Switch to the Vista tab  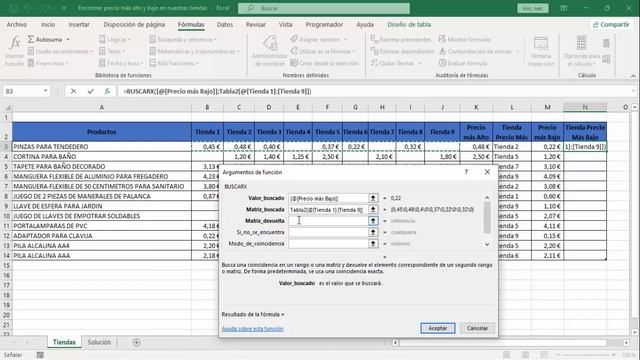pyautogui.click(x=286, y=24)
